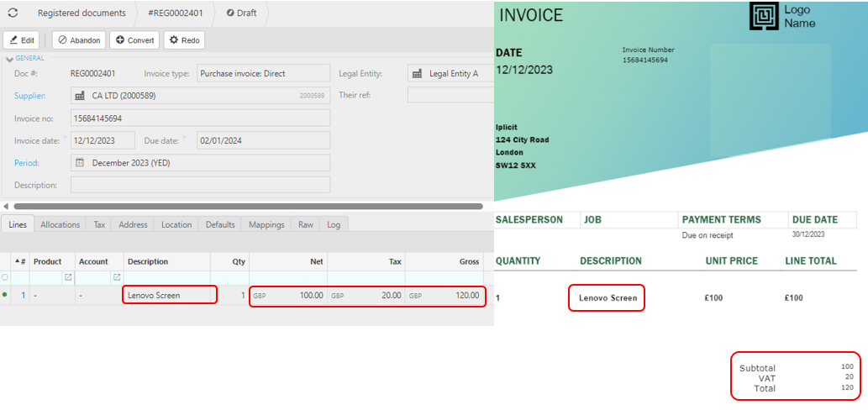
Task: Click the calendar icon in Period field
Action: tap(81, 163)
